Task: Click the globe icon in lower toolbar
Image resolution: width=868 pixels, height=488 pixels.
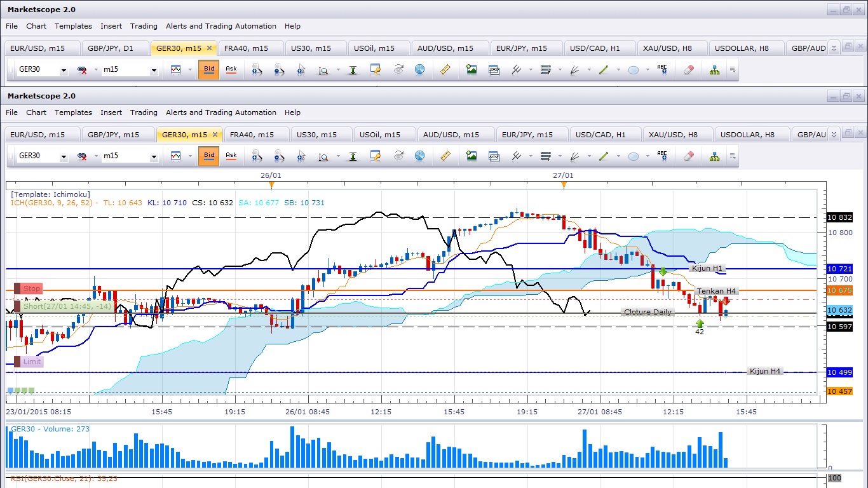Action: coord(419,156)
